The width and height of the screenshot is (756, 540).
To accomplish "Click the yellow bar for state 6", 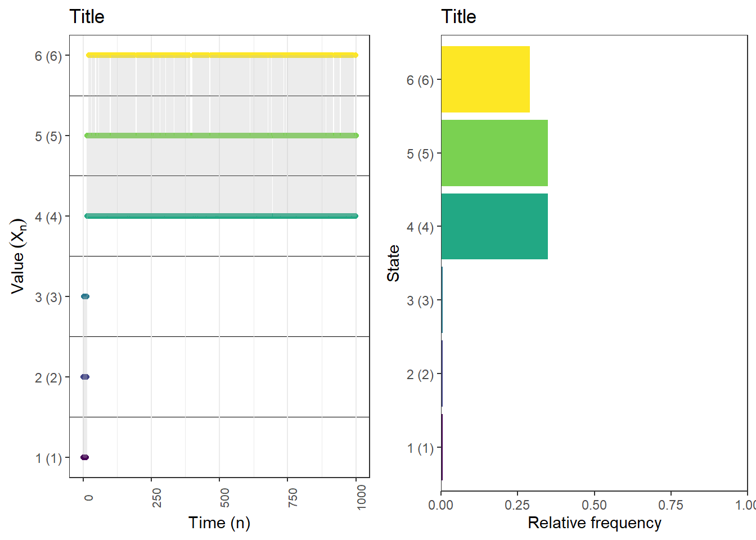I will click(x=485, y=79).
